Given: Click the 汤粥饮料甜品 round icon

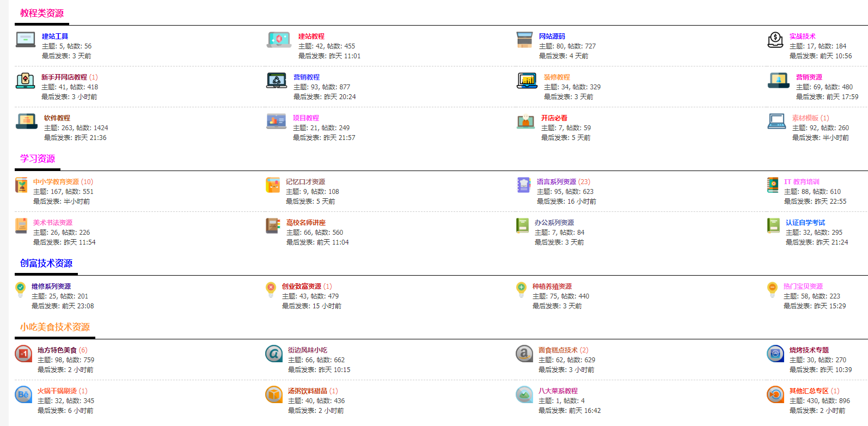Looking at the screenshot, I should click(x=274, y=394).
